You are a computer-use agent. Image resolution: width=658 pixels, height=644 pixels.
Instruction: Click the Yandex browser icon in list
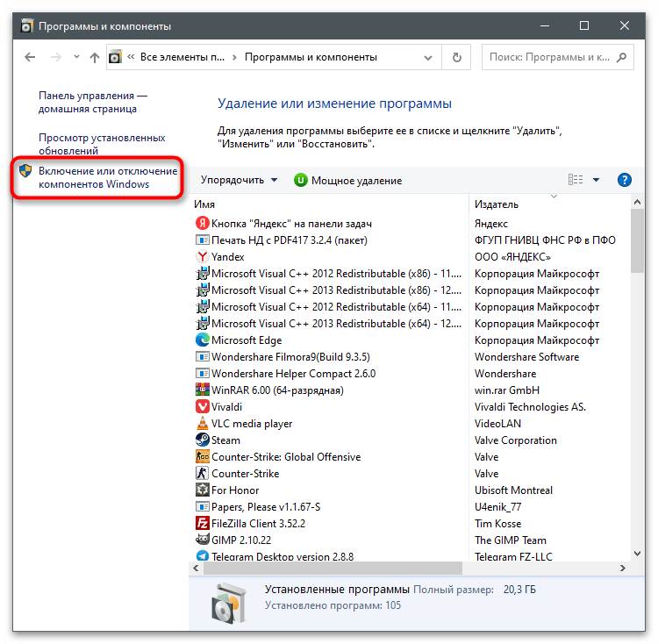pos(203,256)
